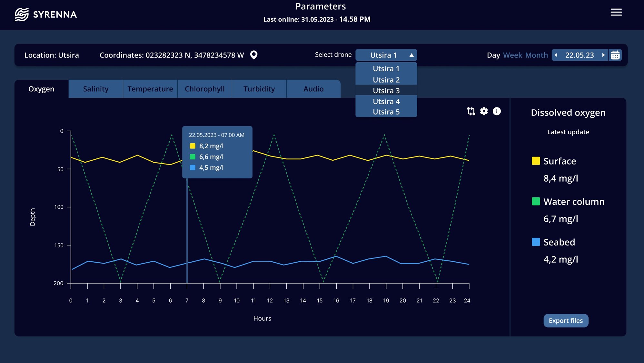Viewport: 644px width, 363px height.
Task: Choose Utsira 5 from drone list
Action: (x=386, y=112)
